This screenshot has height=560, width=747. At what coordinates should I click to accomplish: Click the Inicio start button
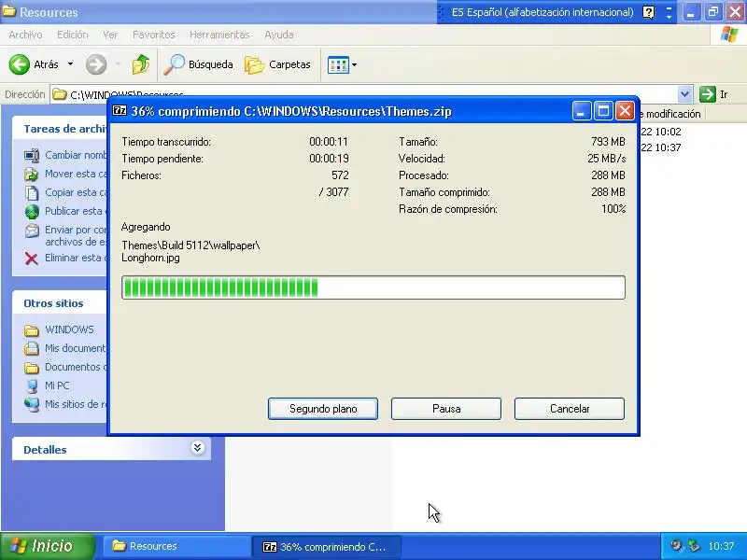(x=48, y=546)
